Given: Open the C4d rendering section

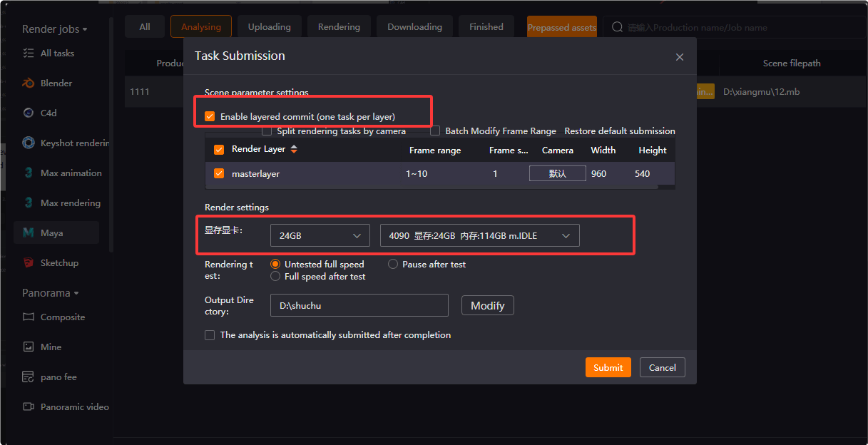Looking at the screenshot, I should (x=27, y=113).
